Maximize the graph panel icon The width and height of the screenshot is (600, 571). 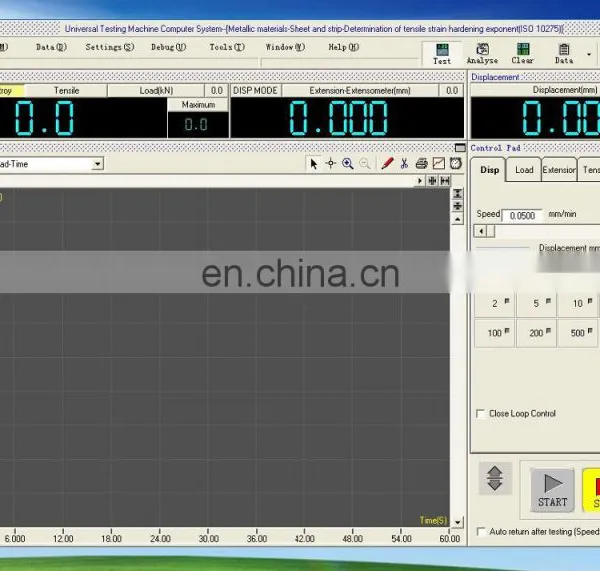(460, 148)
